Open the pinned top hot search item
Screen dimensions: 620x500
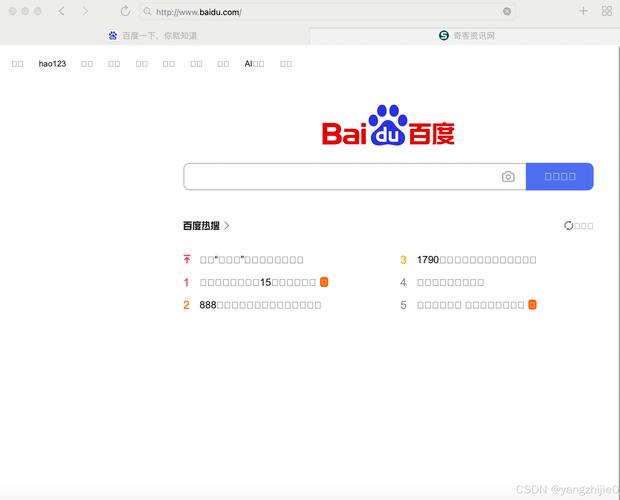(x=251, y=260)
